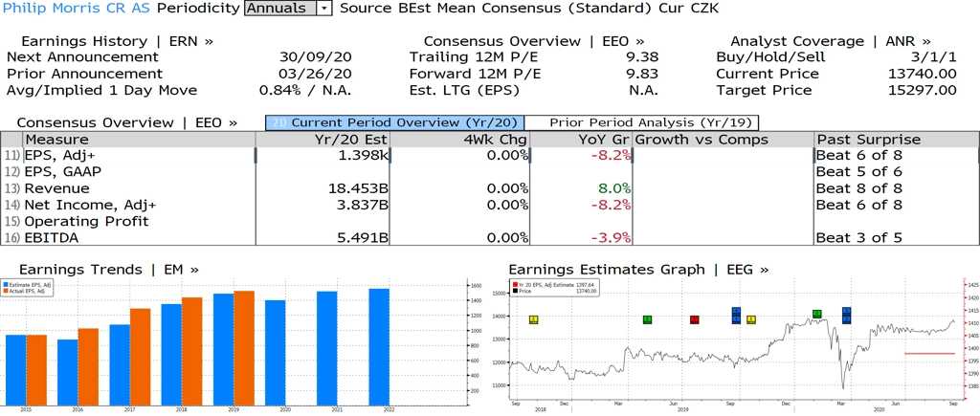Screen dimensions: 980x416
Task: Click Beat 8 of 8 for Revenue
Action: coord(859,188)
